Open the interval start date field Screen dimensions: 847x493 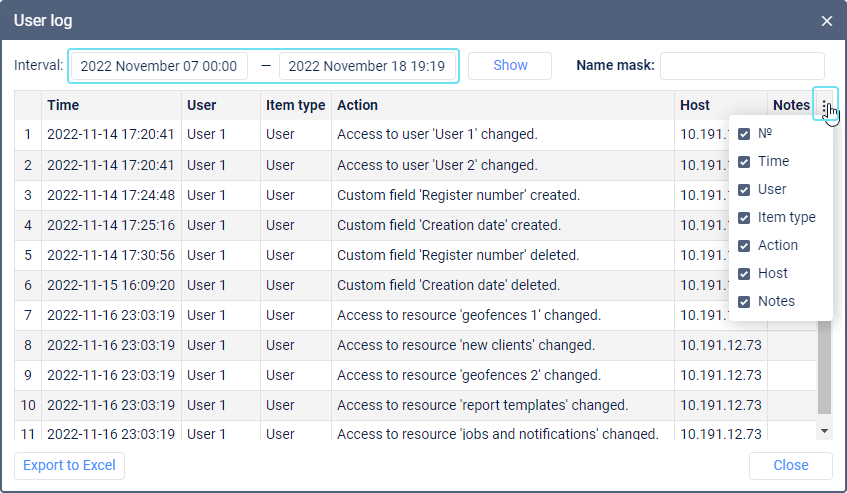[159, 66]
